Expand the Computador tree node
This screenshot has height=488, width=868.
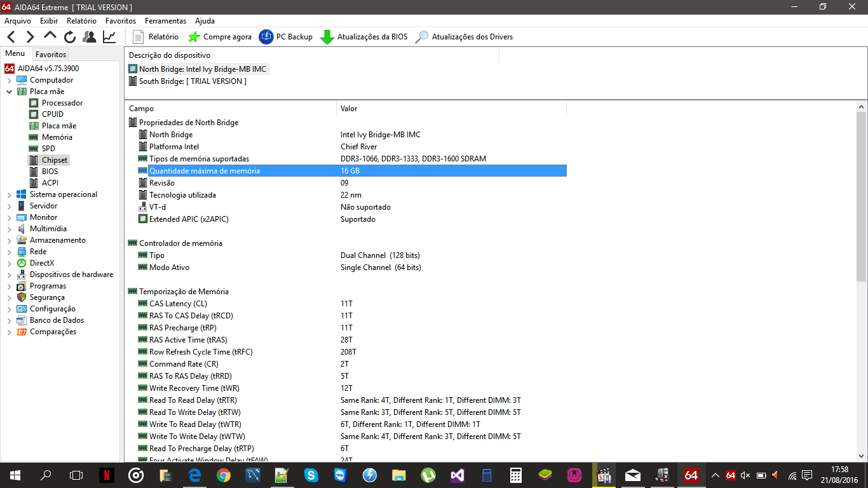point(9,80)
